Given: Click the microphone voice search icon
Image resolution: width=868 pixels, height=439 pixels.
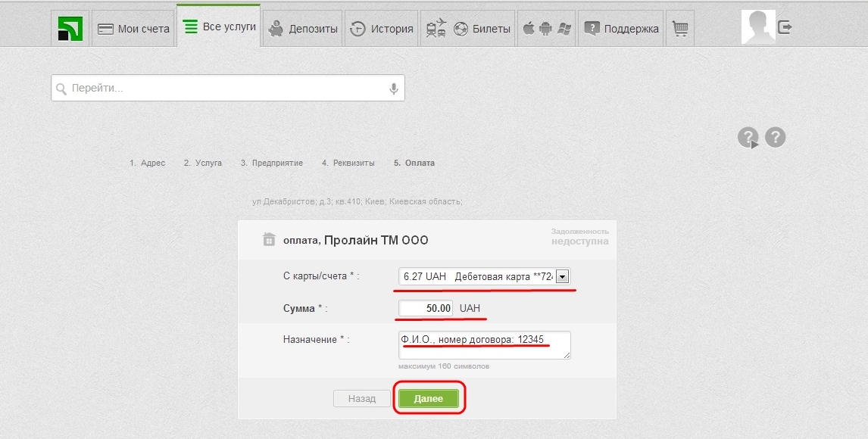Looking at the screenshot, I should click(x=394, y=89).
